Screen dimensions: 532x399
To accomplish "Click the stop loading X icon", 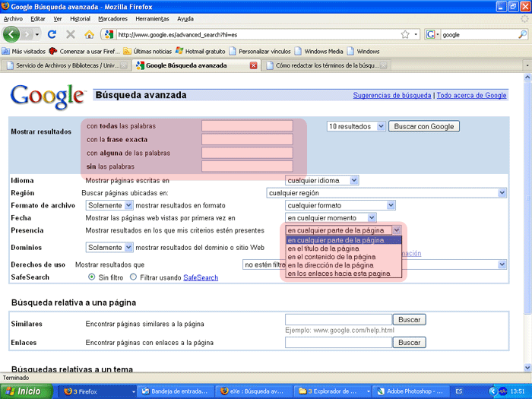I will pyautogui.click(x=71, y=34).
